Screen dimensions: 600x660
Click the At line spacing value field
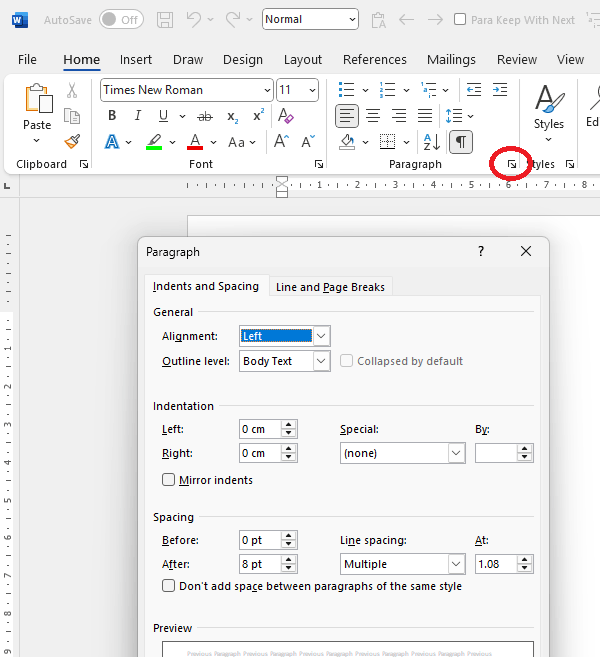tap(496, 564)
